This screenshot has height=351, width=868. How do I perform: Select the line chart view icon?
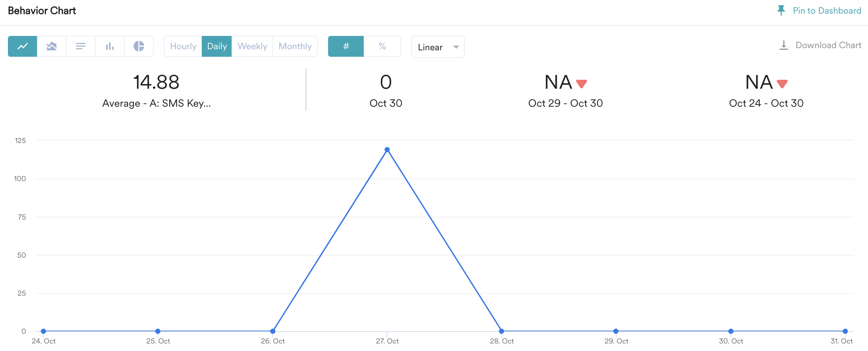coord(23,46)
